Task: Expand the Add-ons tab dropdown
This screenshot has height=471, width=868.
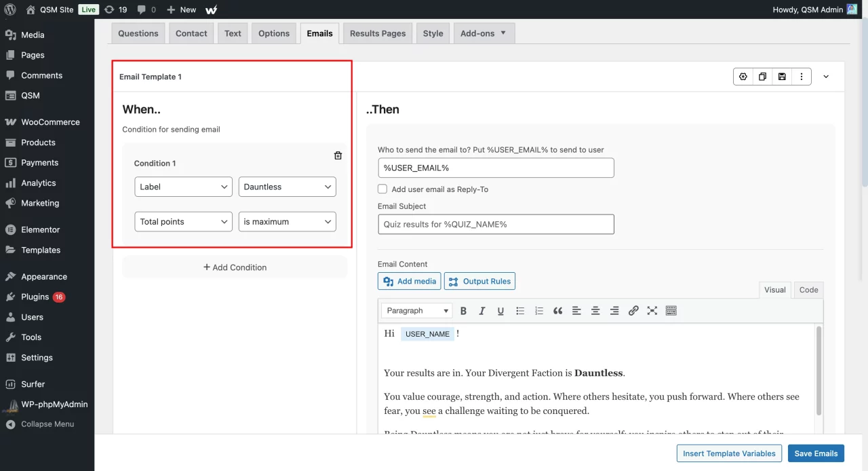Action: click(484, 33)
